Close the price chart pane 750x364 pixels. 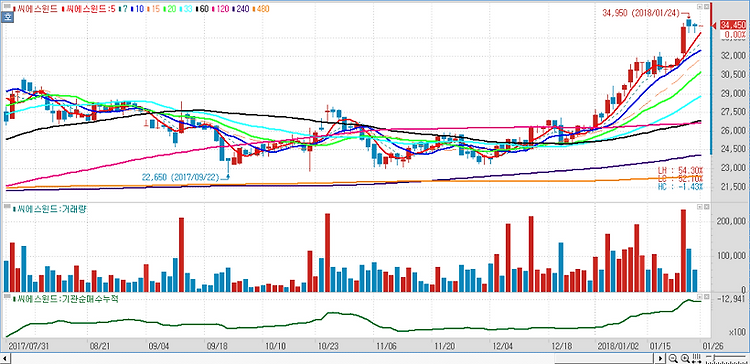click(x=706, y=7)
